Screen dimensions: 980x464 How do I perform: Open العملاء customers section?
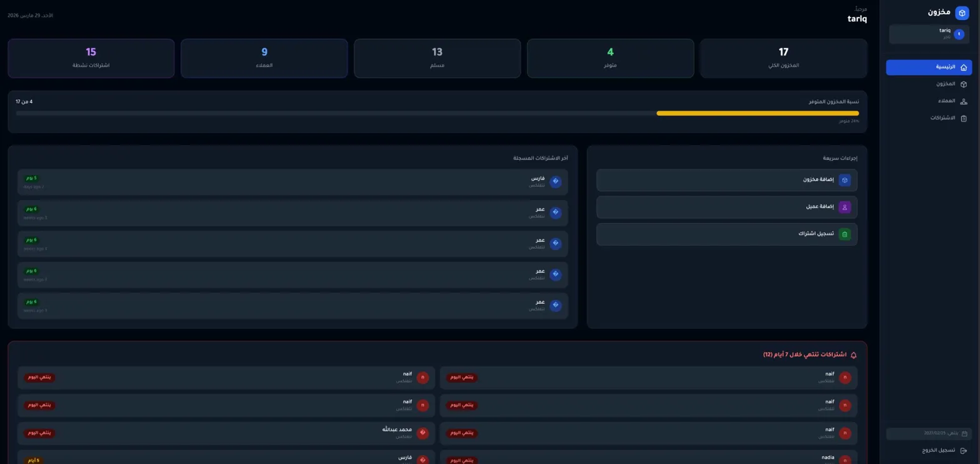pyautogui.click(x=929, y=101)
